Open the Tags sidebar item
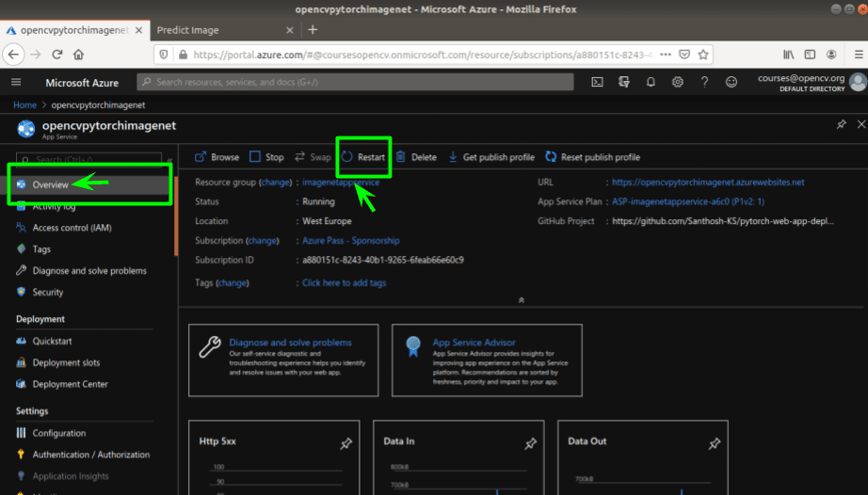The height and width of the screenshot is (495, 868). click(41, 249)
